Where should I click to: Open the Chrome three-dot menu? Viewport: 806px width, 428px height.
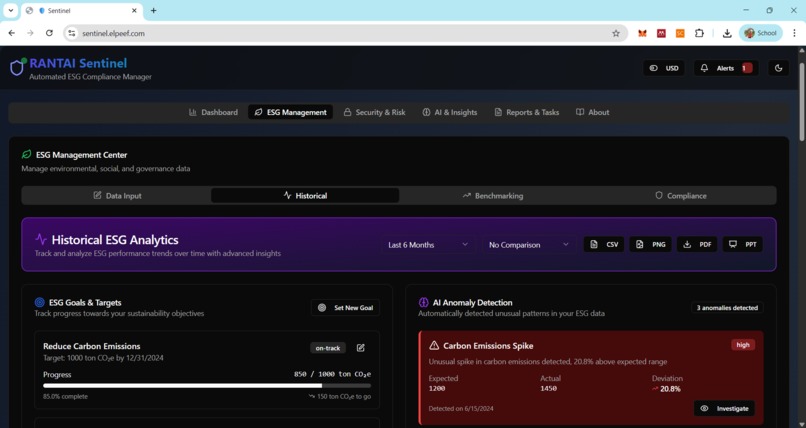[x=794, y=33]
